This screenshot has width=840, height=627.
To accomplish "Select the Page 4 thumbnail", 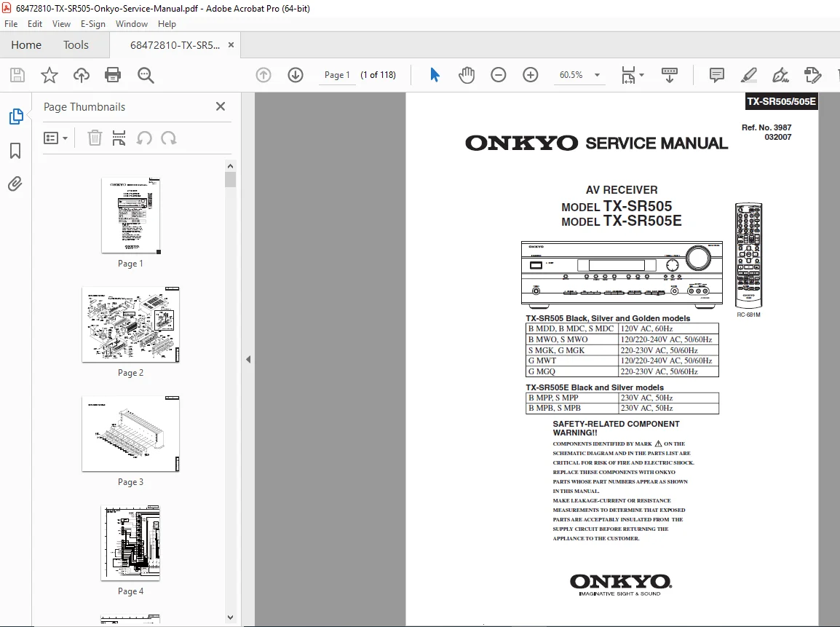I will 131,543.
